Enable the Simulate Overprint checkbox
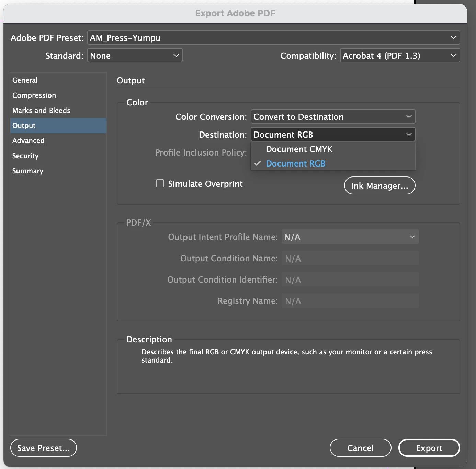This screenshot has height=469, width=476. tap(160, 183)
